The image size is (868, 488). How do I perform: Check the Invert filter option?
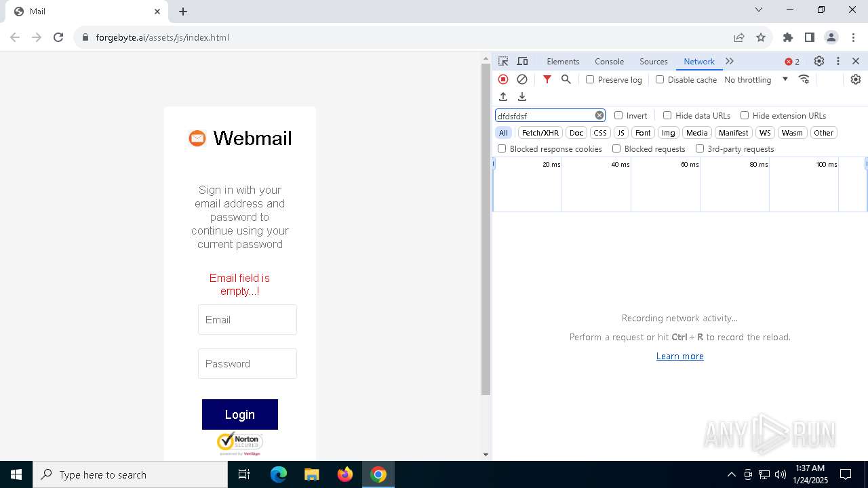click(x=618, y=115)
